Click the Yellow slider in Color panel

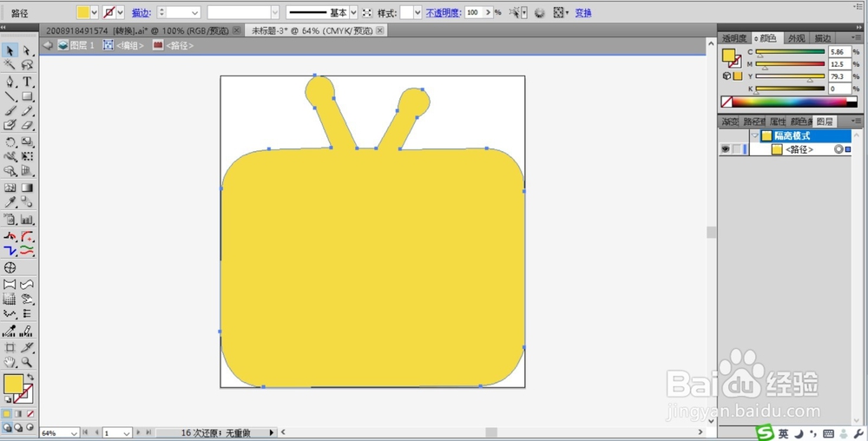(x=790, y=77)
